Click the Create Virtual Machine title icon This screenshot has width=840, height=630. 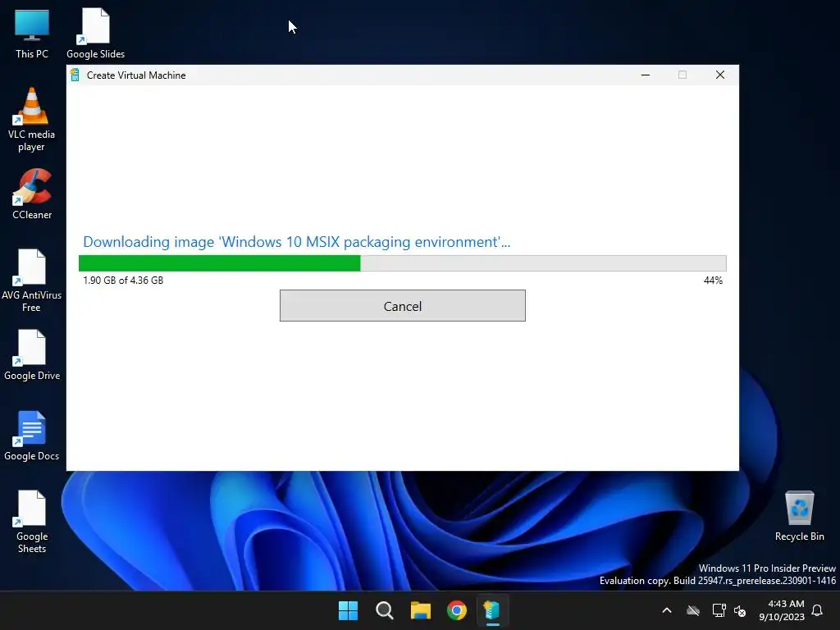[x=75, y=75]
